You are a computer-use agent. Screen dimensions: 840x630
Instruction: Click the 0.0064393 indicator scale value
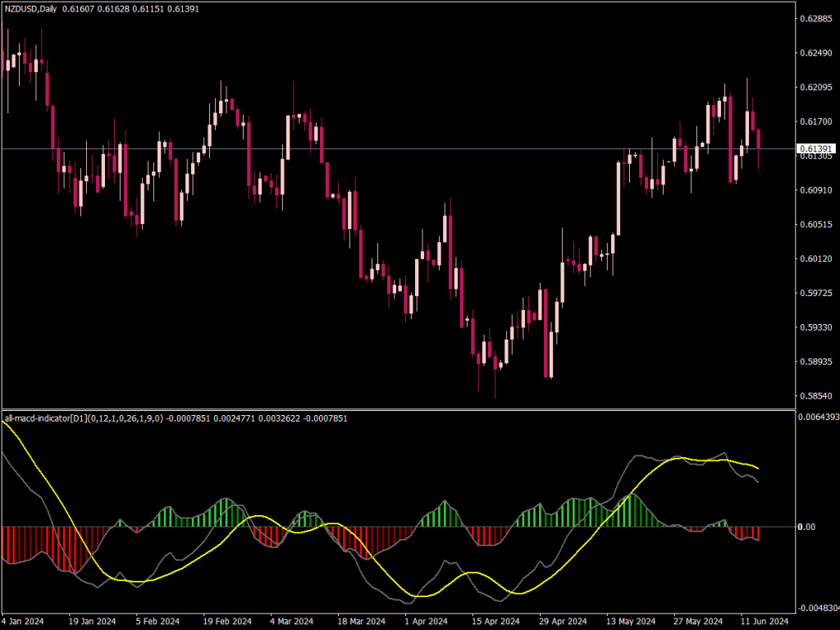pyautogui.click(x=816, y=418)
